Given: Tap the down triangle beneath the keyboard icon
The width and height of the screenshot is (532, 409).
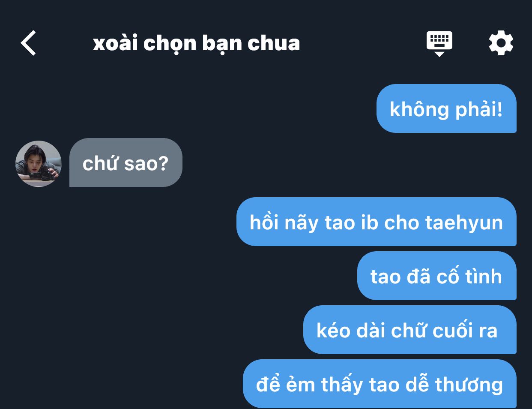Looking at the screenshot, I should 439,54.
